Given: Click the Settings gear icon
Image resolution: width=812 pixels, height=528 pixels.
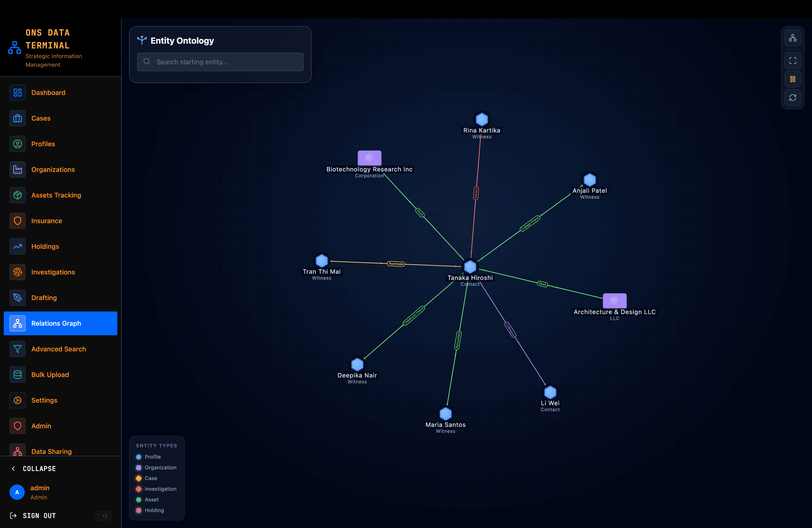Looking at the screenshot, I should click(x=17, y=400).
